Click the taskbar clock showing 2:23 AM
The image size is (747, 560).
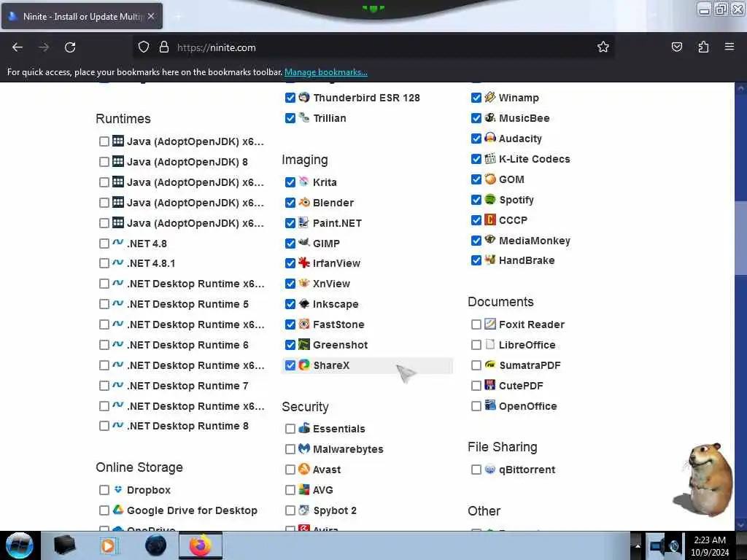(710, 545)
